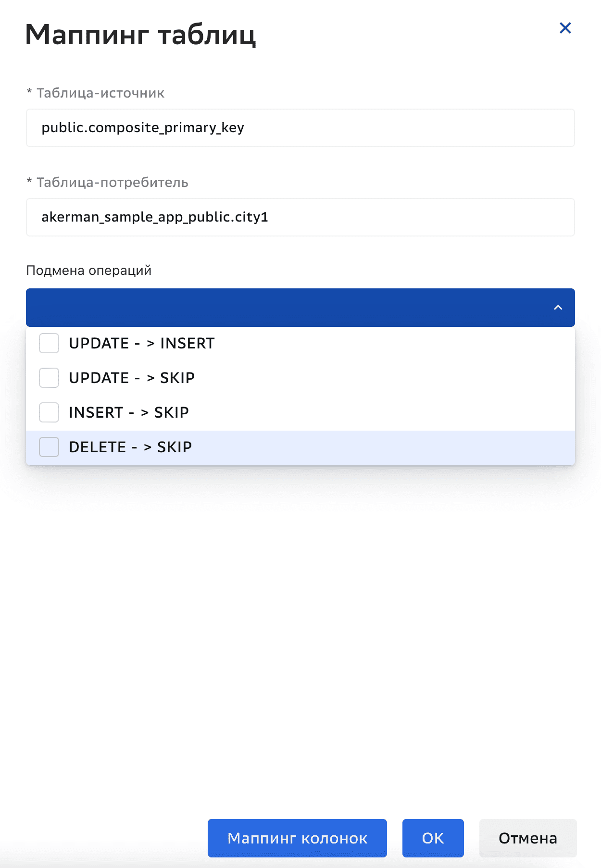Click the blue Подмена операций select box
The width and height of the screenshot is (601, 868).
click(288, 308)
